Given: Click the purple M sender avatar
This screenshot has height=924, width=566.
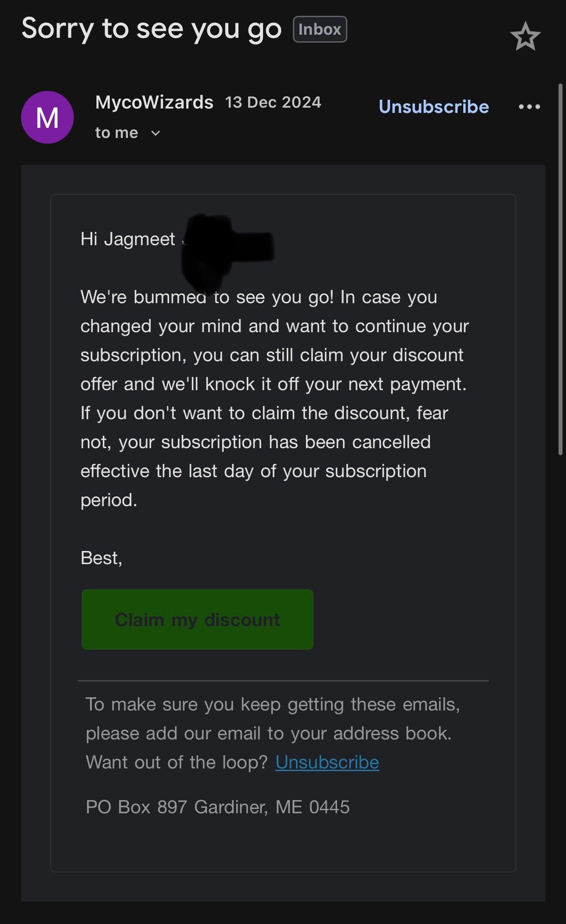Looking at the screenshot, I should [x=47, y=117].
